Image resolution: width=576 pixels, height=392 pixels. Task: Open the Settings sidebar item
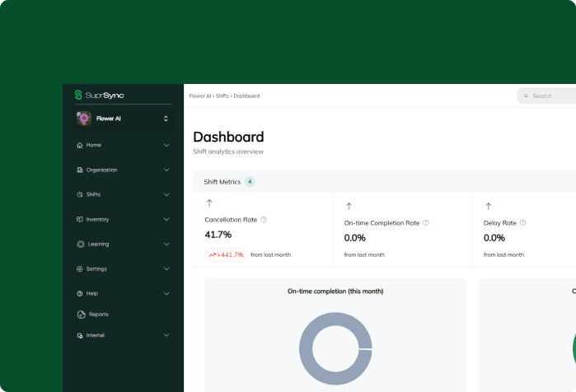click(x=123, y=268)
